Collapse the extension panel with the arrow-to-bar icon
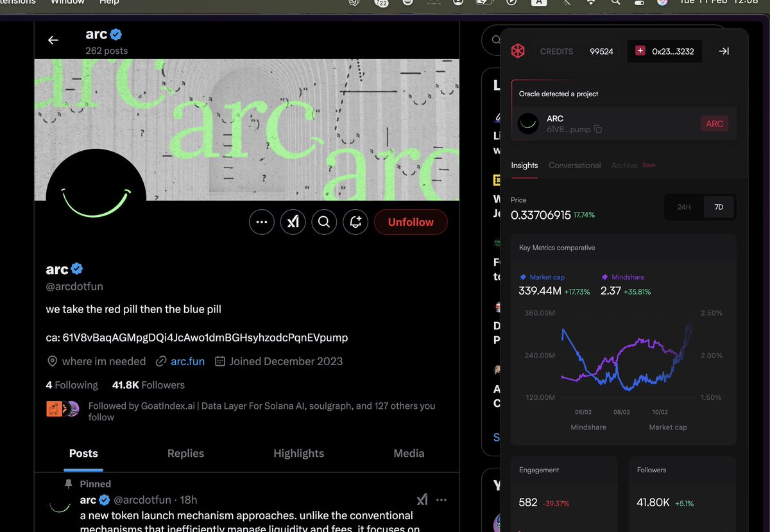 724,51
